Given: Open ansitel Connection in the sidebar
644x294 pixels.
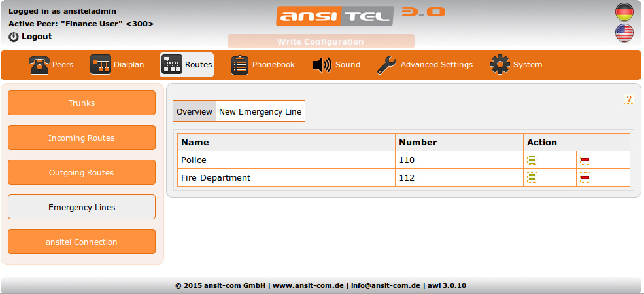Looking at the screenshot, I should 82,242.
